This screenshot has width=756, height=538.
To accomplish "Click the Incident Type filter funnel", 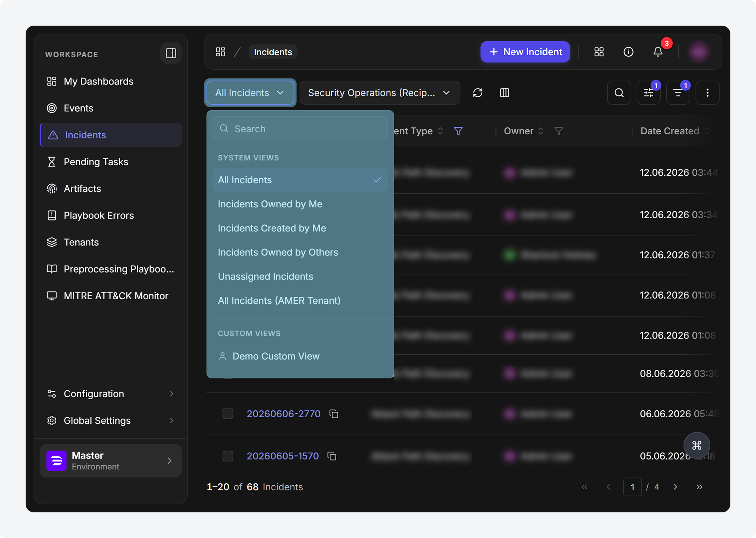I will [458, 131].
